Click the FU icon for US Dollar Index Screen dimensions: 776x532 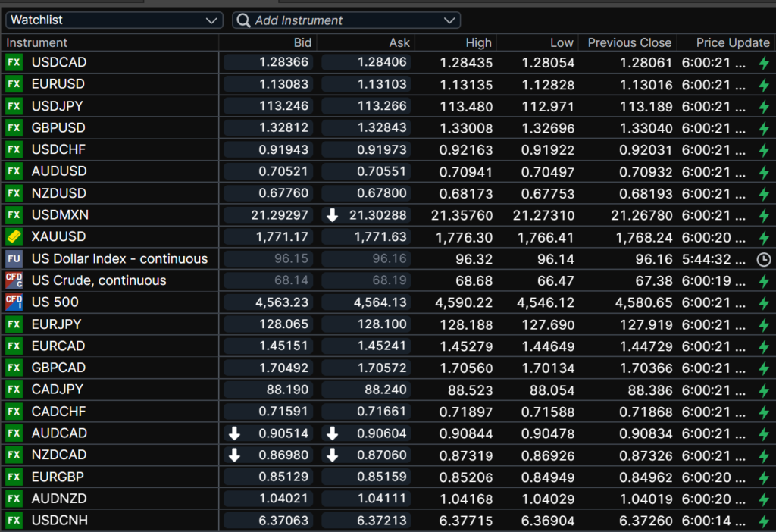point(14,259)
